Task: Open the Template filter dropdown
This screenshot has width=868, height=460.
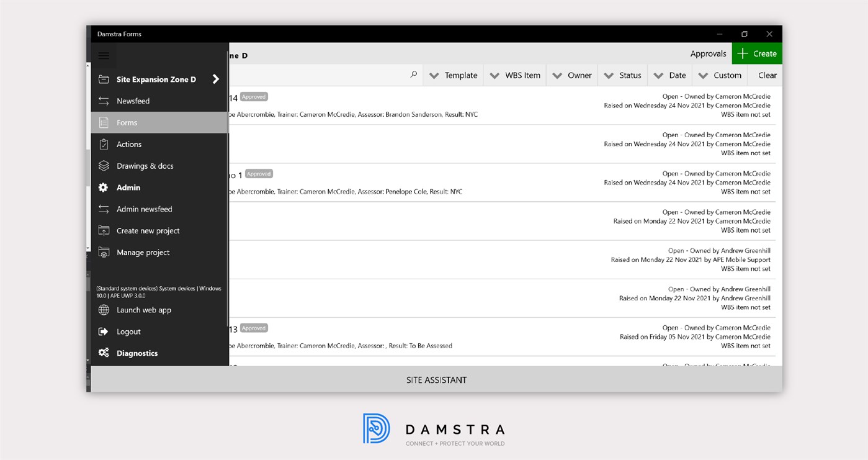Action: [454, 75]
